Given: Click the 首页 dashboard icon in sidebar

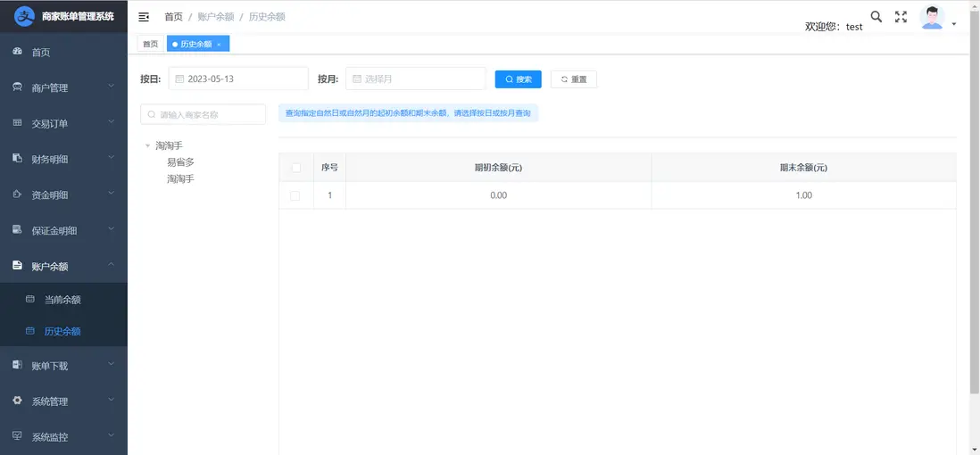Looking at the screenshot, I should 18,52.
